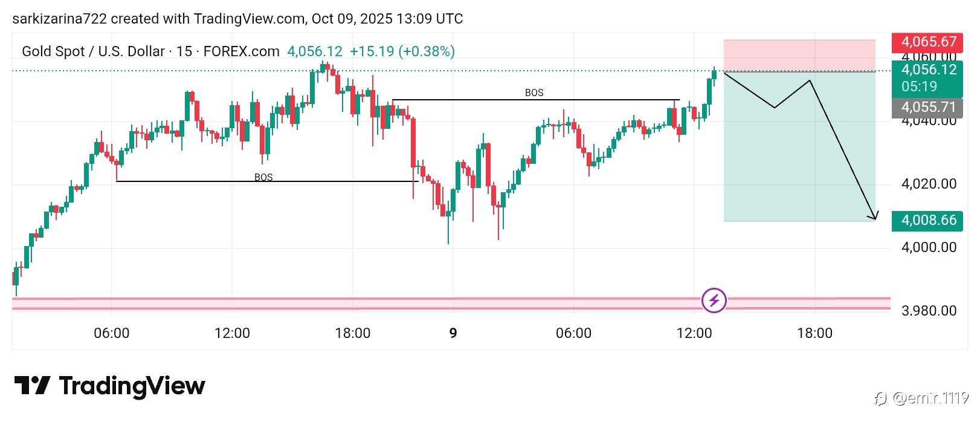The height and width of the screenshot is (422, 980).
Task: Click the 4,000.00 price axis label
Action: (x=929, y=247)
